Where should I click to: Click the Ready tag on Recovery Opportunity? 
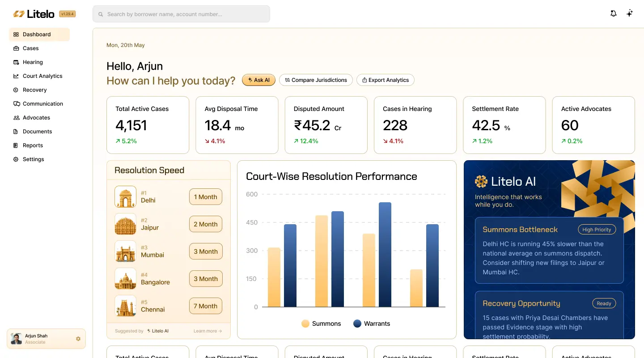tap(604, 303)
